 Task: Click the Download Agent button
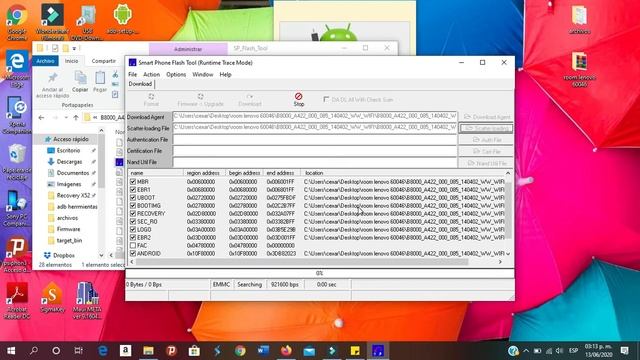486,117
